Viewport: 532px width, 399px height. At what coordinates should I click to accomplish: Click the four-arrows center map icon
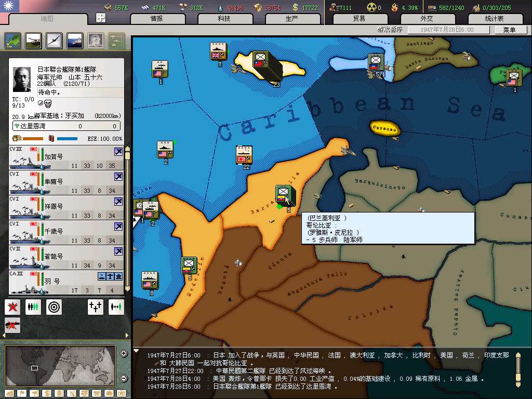click(x=101, y=18)
